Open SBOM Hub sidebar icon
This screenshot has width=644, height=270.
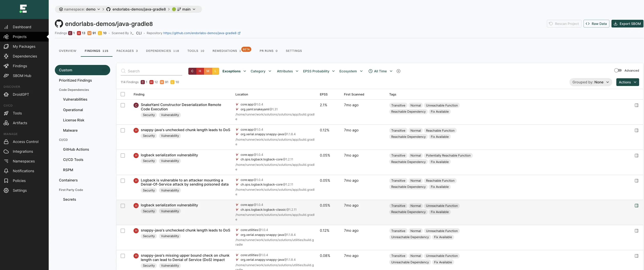pyautogui.click(x=6, y=76)
